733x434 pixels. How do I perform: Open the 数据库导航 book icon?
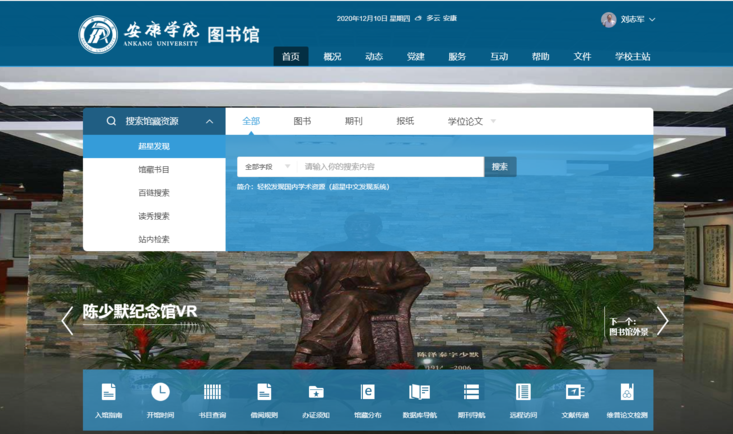[x=419, y=392]
